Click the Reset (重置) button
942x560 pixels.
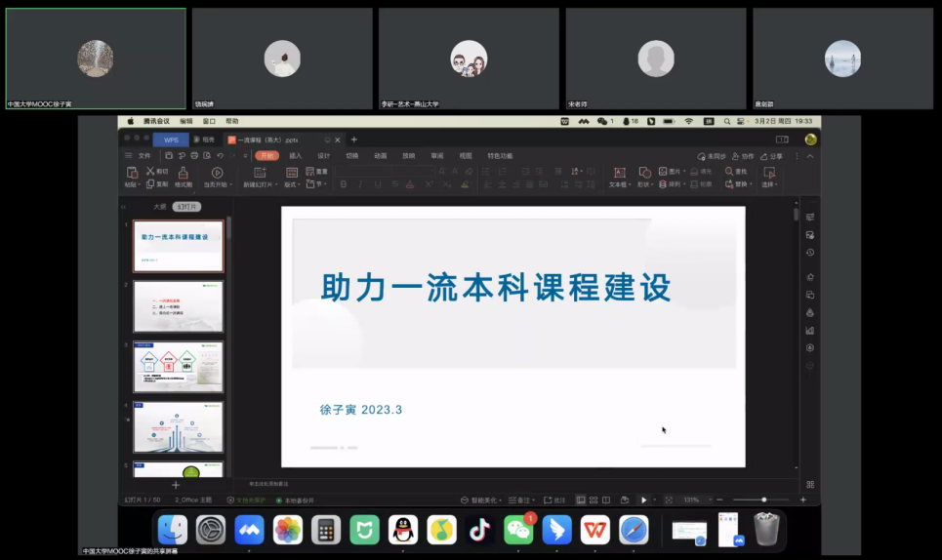point(316,172)
